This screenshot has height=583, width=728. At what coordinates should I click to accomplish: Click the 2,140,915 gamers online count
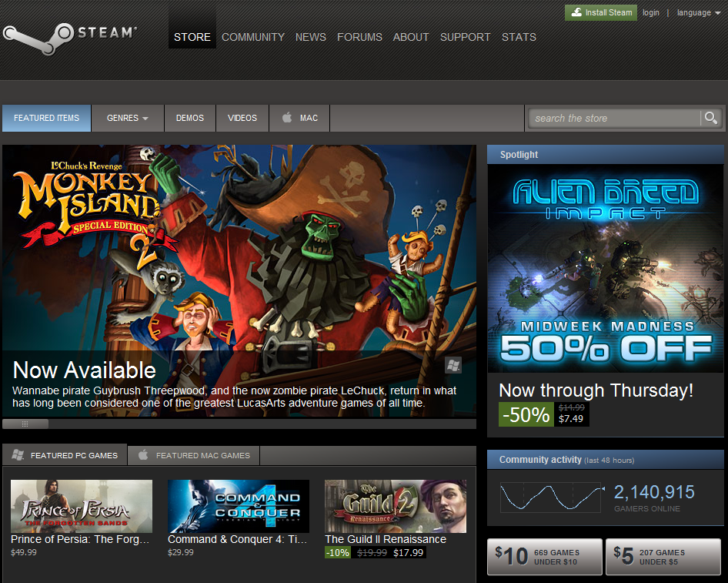[x=654, y=492]
